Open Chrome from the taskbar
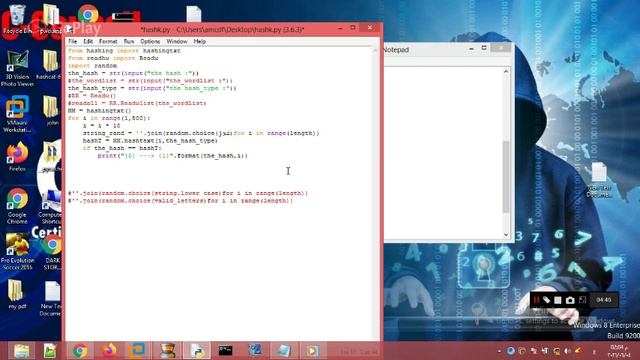The image size is (640, 360). tap(80, 351)
